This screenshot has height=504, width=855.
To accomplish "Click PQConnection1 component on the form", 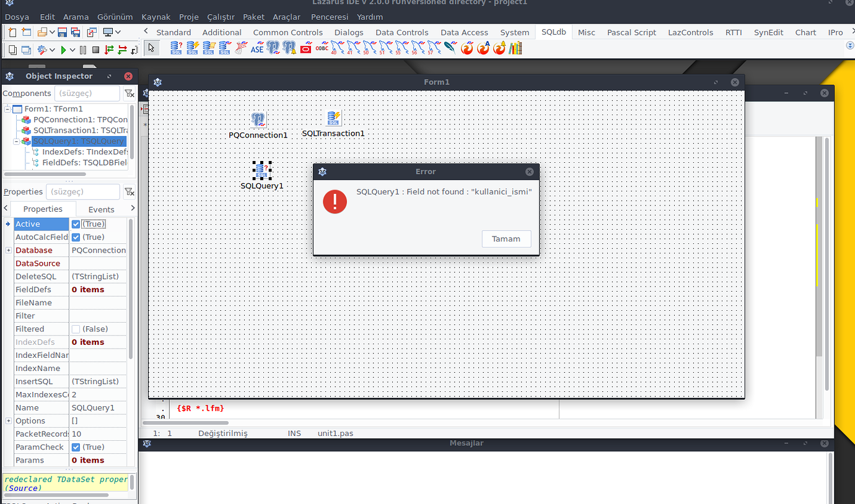I will 258,119.
